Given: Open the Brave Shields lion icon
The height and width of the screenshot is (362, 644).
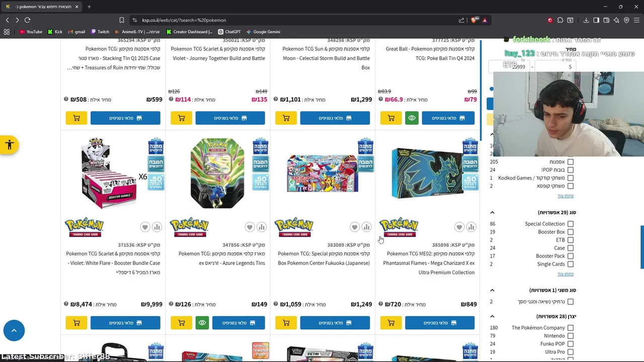Looking at the screenshot, I should [474, 20].
